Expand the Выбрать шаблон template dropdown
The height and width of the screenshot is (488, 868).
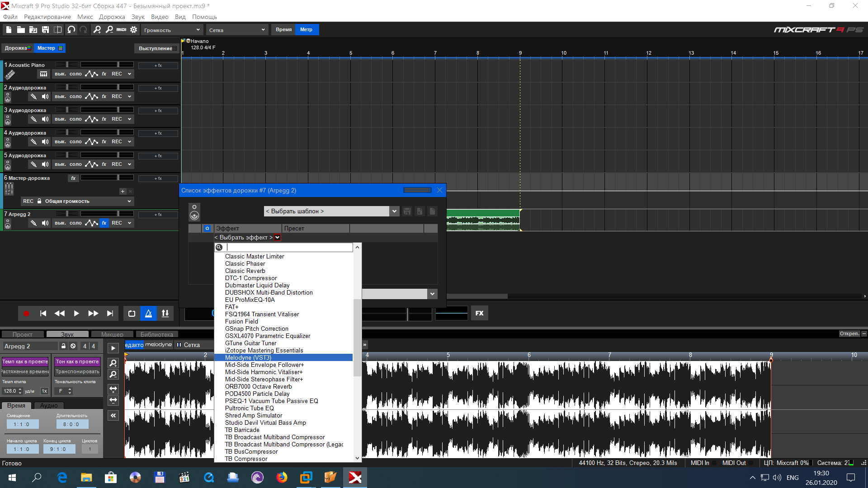(x=394, y=211)
